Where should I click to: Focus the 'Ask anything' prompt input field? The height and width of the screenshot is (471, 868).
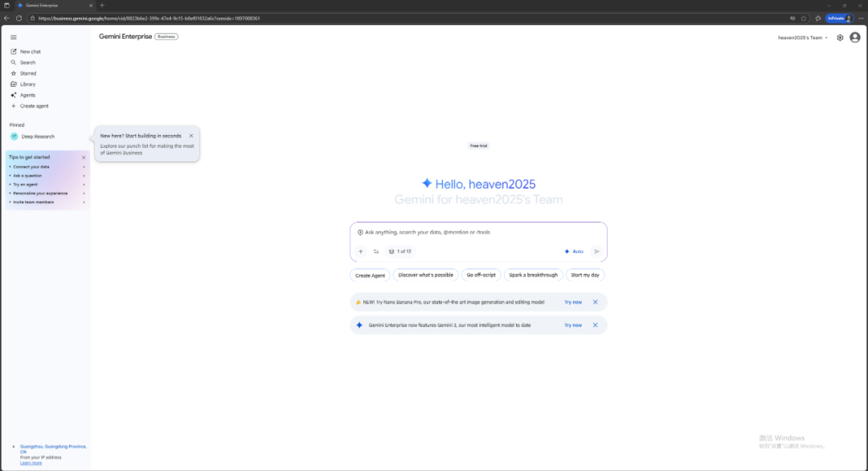[x=474, y=232]
